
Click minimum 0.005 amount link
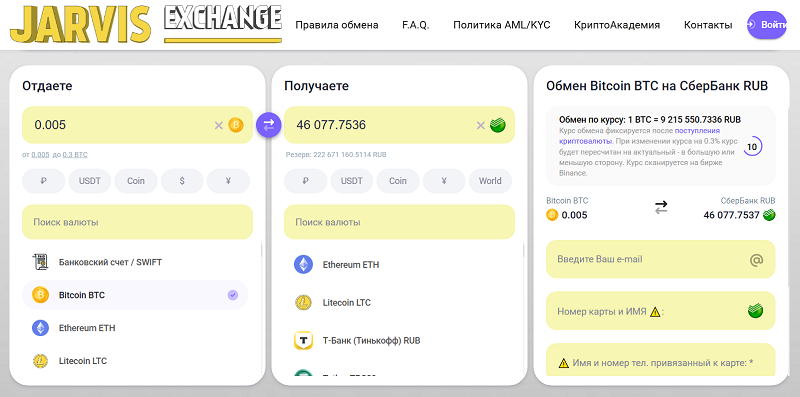click(x=40, y=155)
